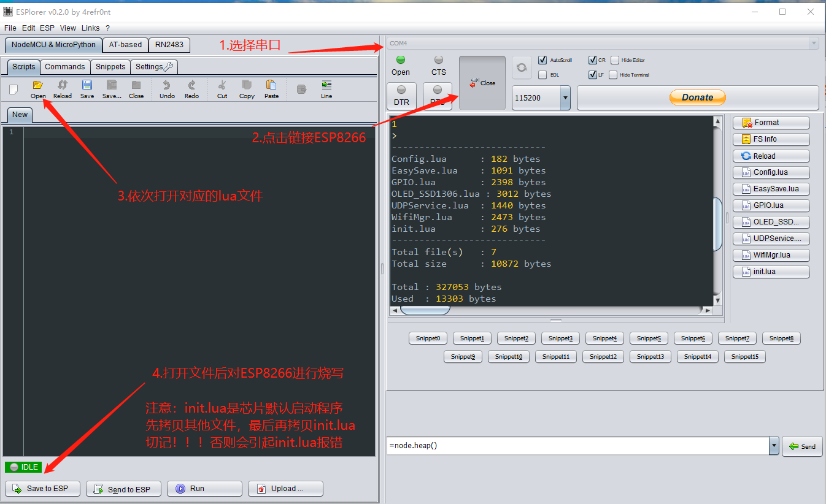
Task: Click the WifiMgr.lua file button
Action: [x=771, y=255]
